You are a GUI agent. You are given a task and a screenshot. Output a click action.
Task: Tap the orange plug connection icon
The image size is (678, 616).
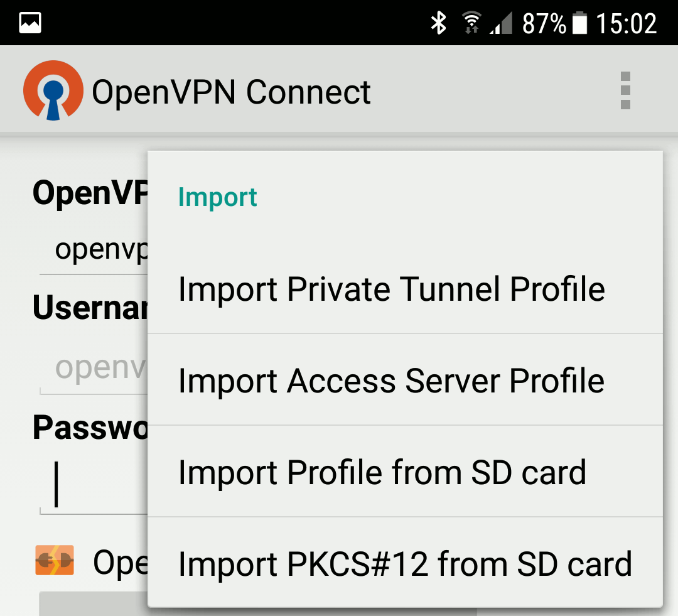click(55, 561)
